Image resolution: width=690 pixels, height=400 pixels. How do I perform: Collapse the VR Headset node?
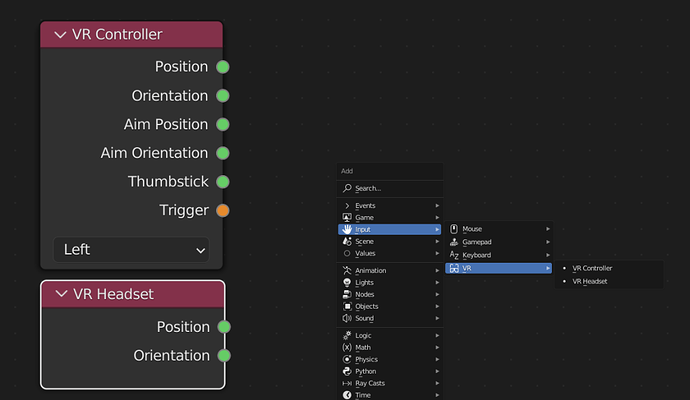point(62,294)
